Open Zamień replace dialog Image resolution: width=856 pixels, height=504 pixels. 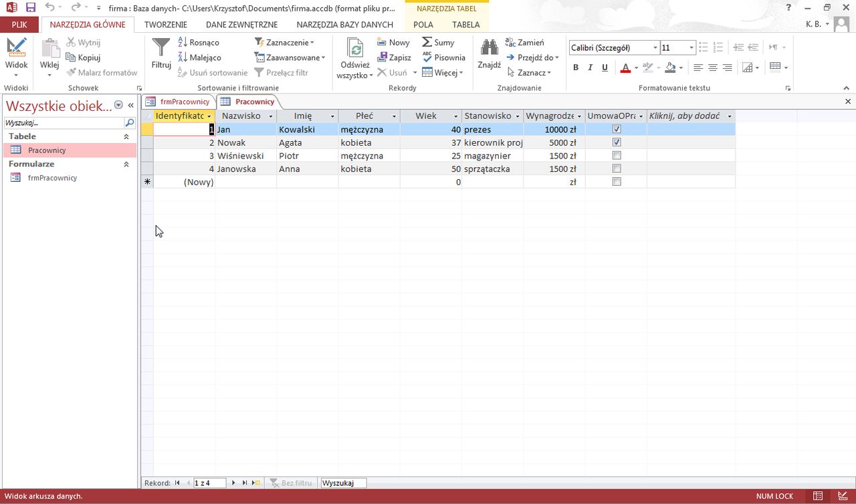[525, 42]
